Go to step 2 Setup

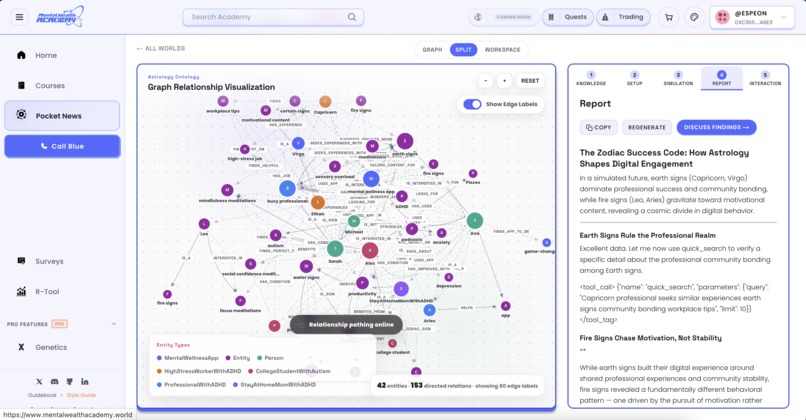pos(634,78)
